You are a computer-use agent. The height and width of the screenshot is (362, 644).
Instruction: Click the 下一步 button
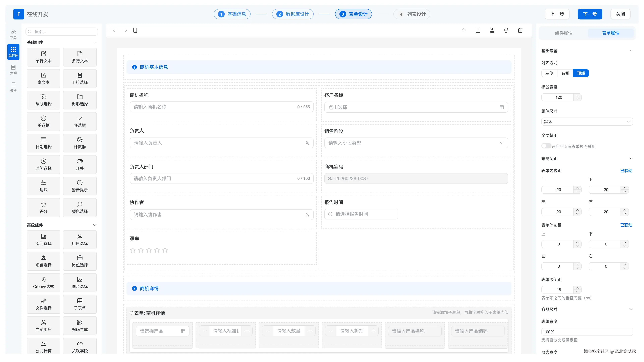click(x=589, y=14)
